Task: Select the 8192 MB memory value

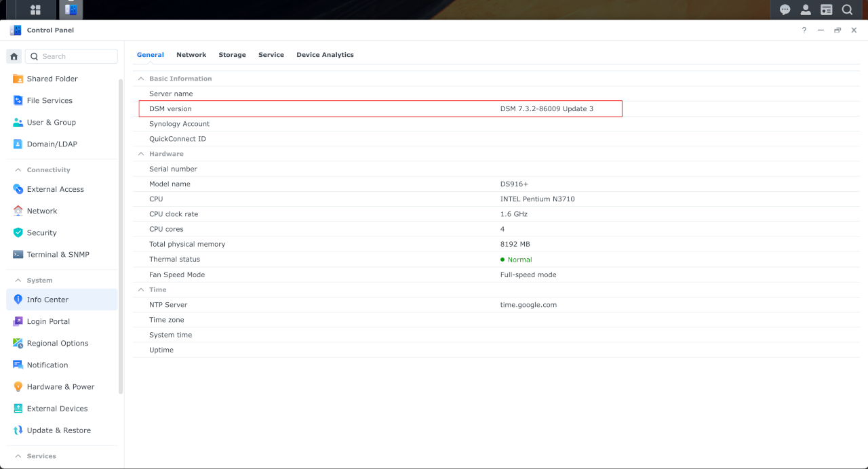Action: pyautogui.click(x=515, y=244)
